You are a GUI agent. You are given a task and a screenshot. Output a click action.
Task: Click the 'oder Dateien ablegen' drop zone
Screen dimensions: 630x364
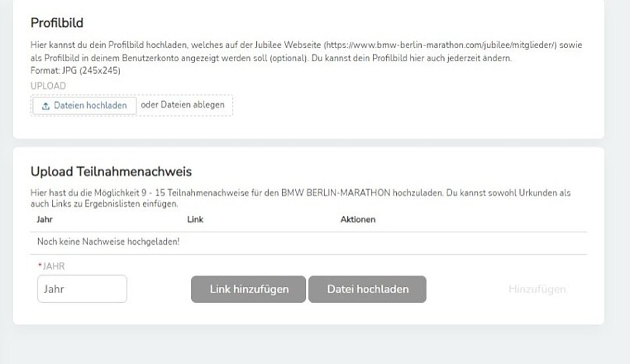(183, 105)
